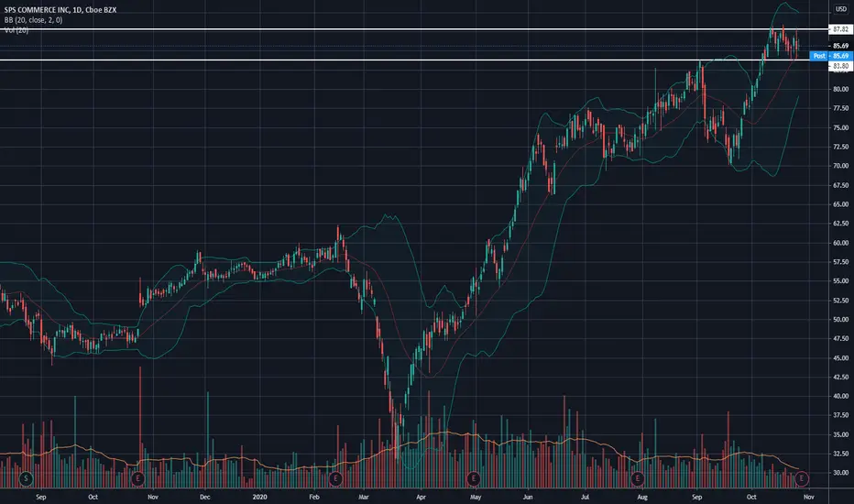Click the Mar label on the time axis
854x504 pixels.
coord(364,497)
